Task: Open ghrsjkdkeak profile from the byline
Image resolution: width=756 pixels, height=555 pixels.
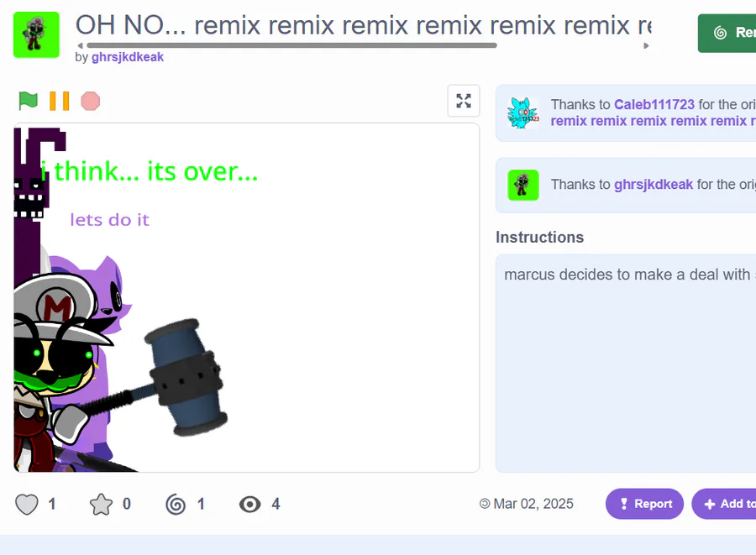Action: coord(128,57)
